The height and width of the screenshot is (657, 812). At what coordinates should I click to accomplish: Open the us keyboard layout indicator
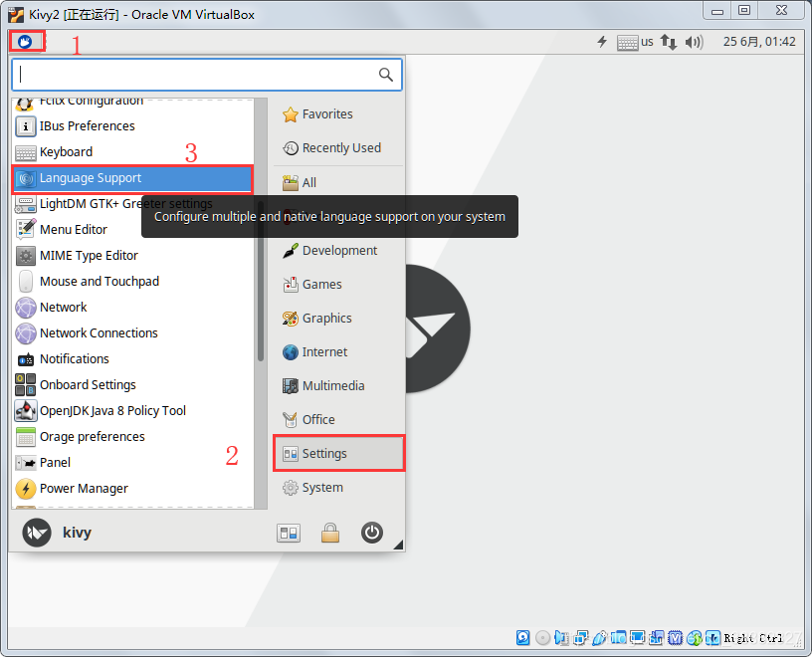[x=636, y=42]
